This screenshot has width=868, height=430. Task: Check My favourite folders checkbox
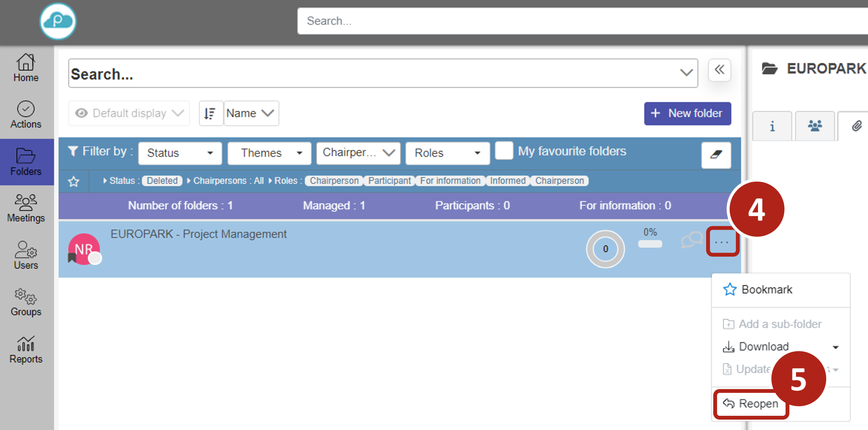pos(504,151)
